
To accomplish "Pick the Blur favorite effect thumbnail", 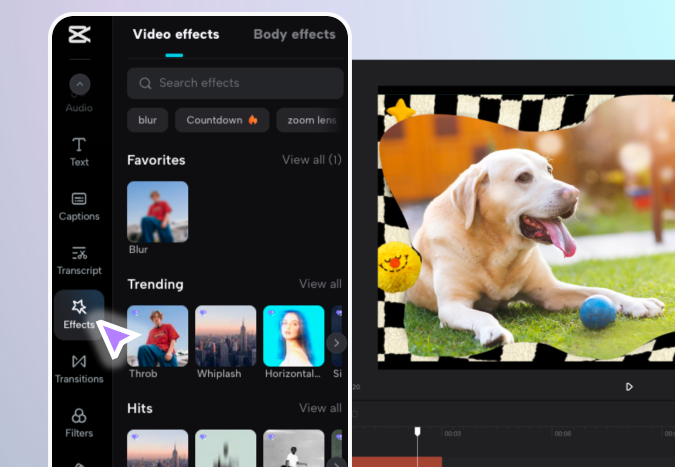I will point(158,212).
